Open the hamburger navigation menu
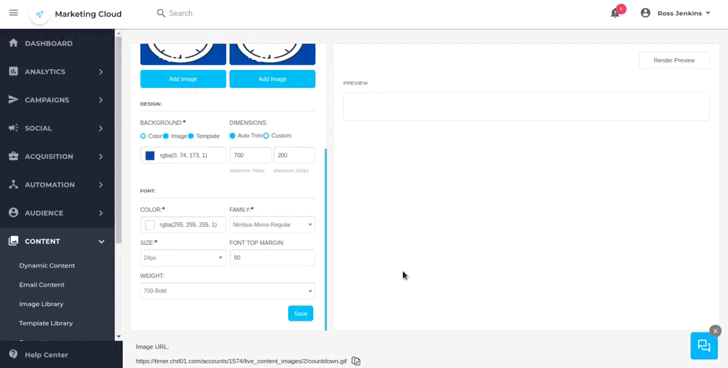The width and height of the screenshot is (728, 368). click(13, 13)
